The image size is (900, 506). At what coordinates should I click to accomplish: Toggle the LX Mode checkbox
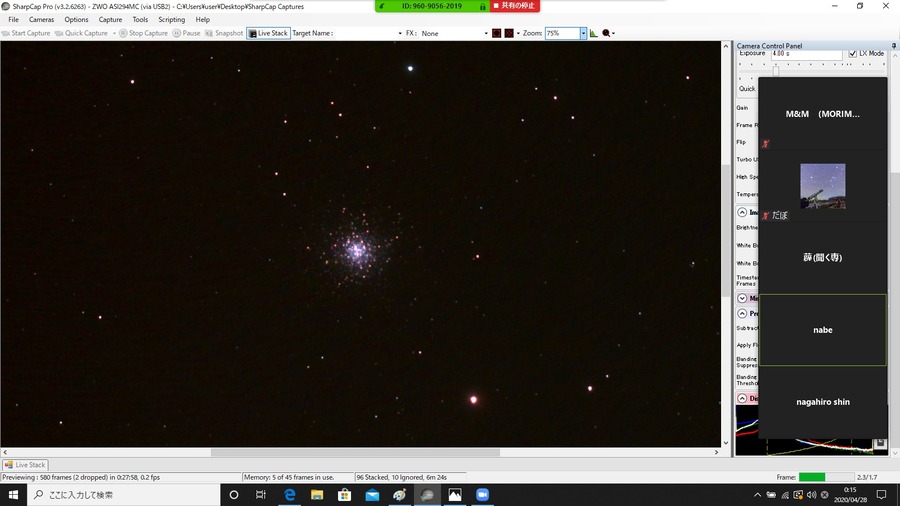(x=852, y=53)
